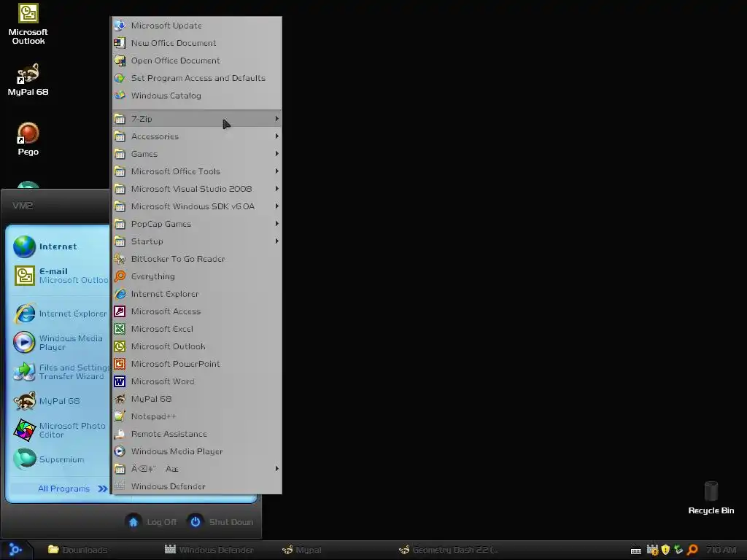Viewport: 747px width, 560px height.
Task: Expand Microsoft Office Tools submenu arrow
Action: pyautogui.click(x=276, y=171)
